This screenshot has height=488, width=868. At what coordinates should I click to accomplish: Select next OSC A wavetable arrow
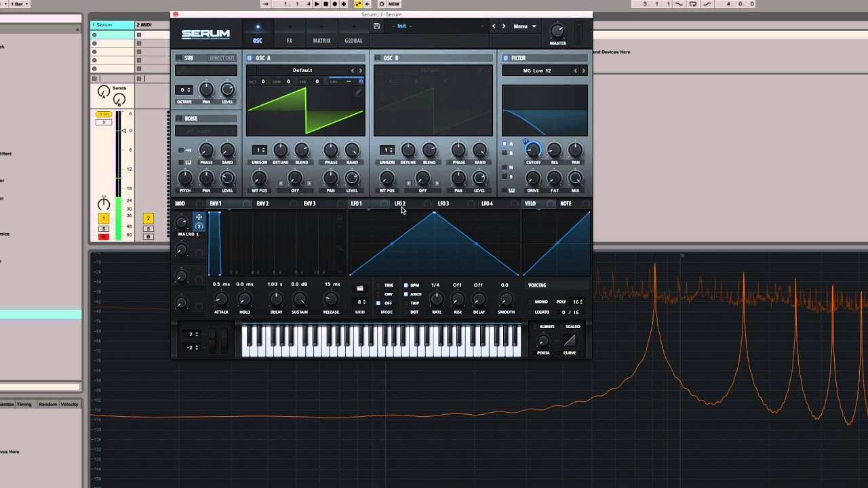coord(360,70)
